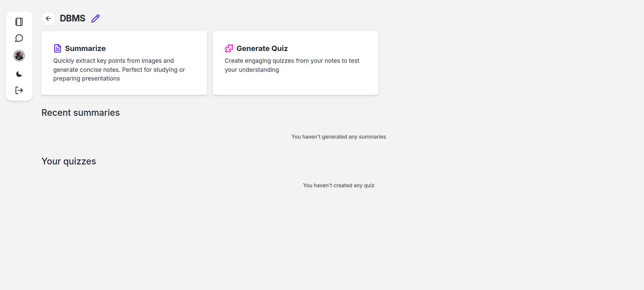Click the Summarize description text
Viewport: 644px width, 290px height.
(x=119, y=69)
